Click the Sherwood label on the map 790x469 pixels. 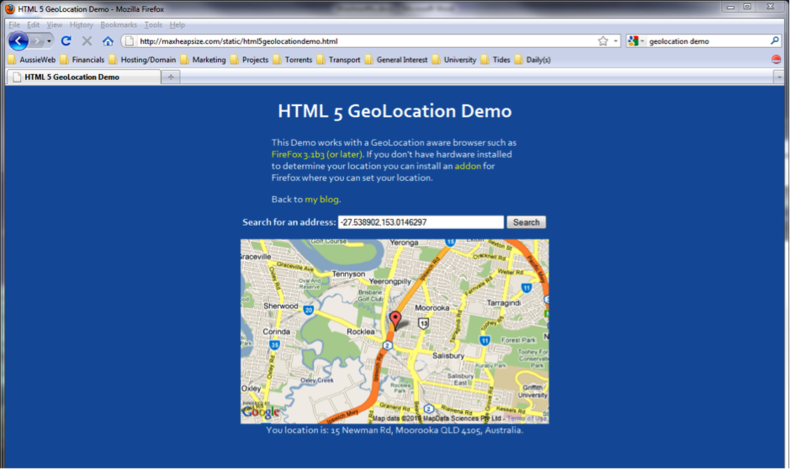[281, 306]
